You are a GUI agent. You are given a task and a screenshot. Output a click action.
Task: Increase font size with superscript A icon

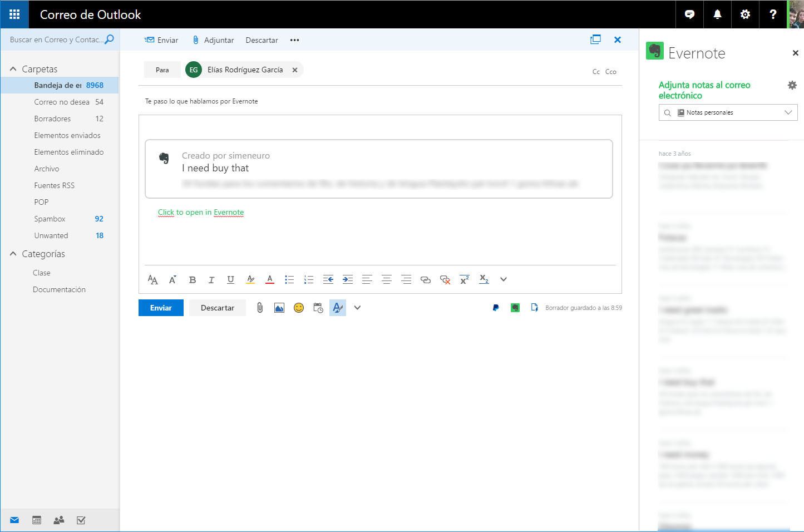[x=172, y=280]
